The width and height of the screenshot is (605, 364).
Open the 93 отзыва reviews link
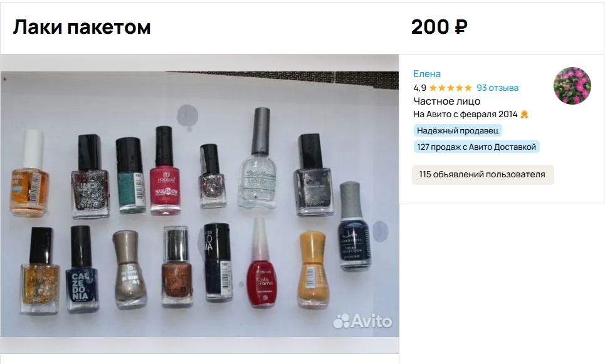pos(497,88)
